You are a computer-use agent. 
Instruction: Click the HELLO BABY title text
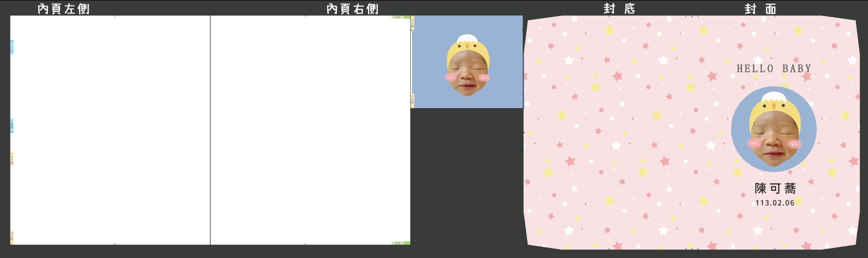point(774,69)
